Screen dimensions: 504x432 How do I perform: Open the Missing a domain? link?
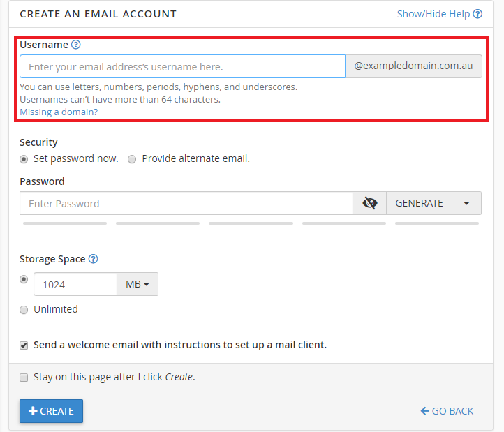pos(59,112)
